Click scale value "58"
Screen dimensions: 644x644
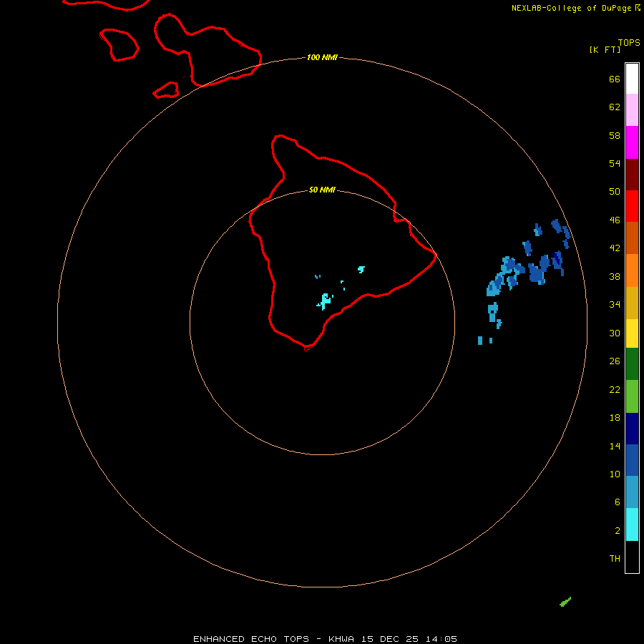click(x=615, y=135)
